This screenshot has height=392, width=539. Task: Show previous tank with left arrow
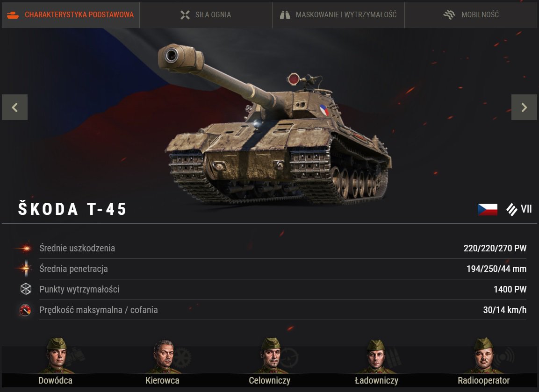pos(15,107)
